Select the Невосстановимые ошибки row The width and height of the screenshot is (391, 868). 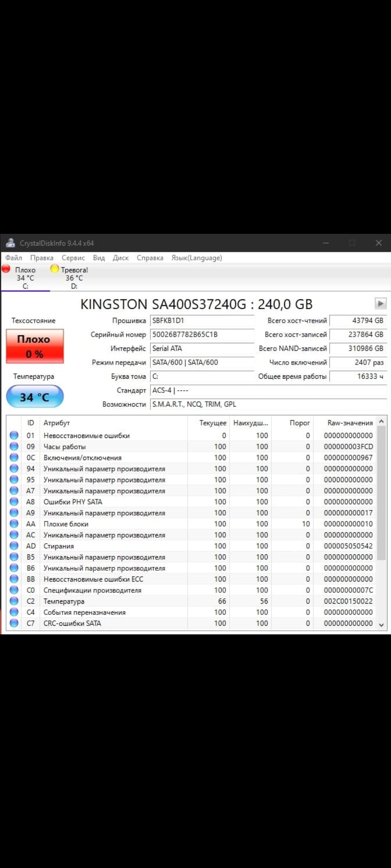coord(192,435)
